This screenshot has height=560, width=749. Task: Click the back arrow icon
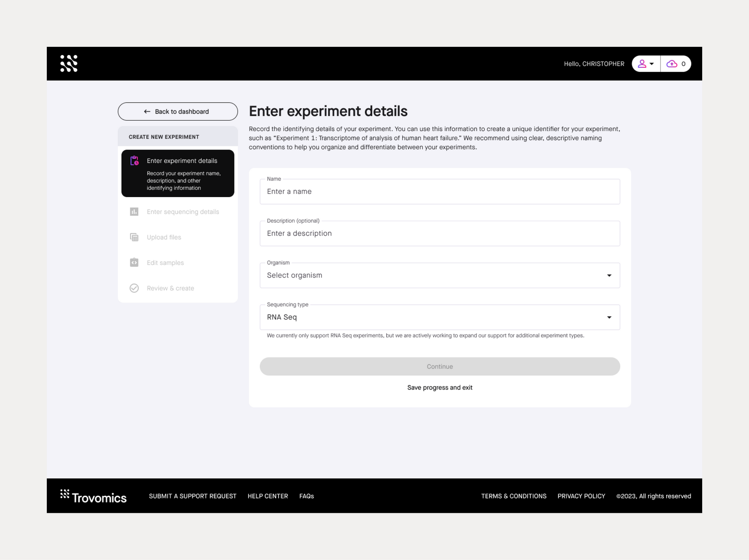click(147, 112)
